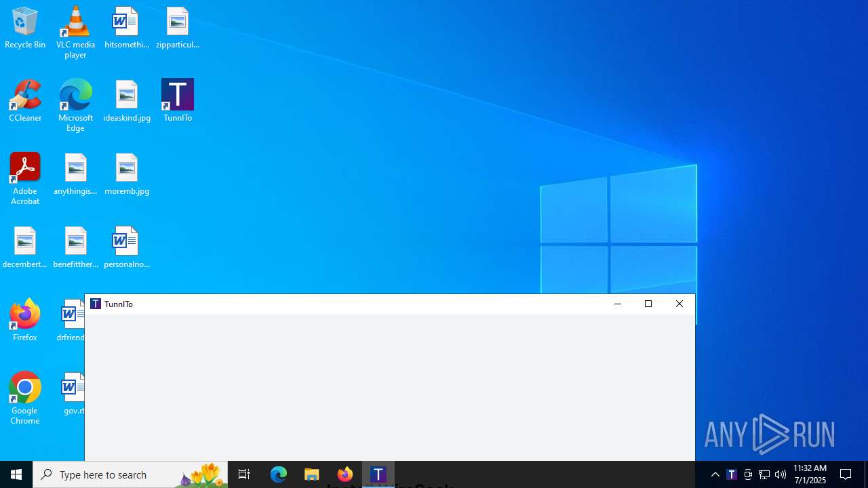Open the clock showing 11:32 AM
868x488 pixels.
tap(810, 474)
